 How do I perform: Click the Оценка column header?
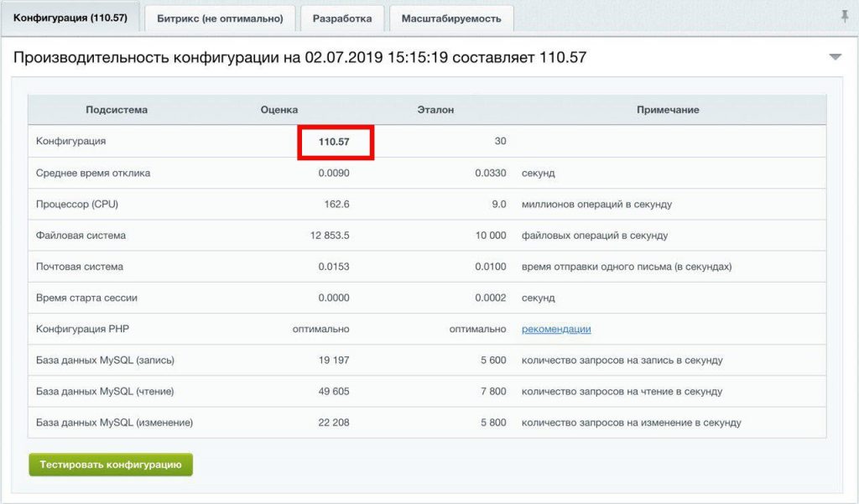[279, 110]
